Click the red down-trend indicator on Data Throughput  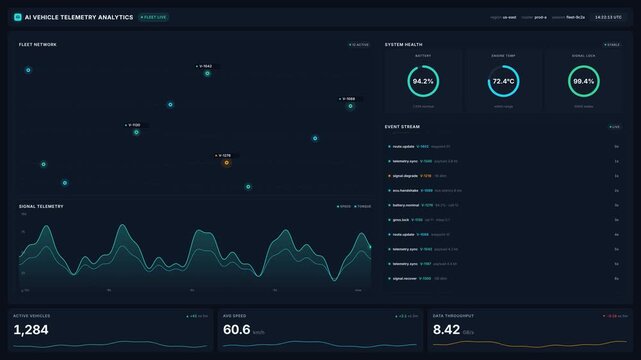pos(615,316)
